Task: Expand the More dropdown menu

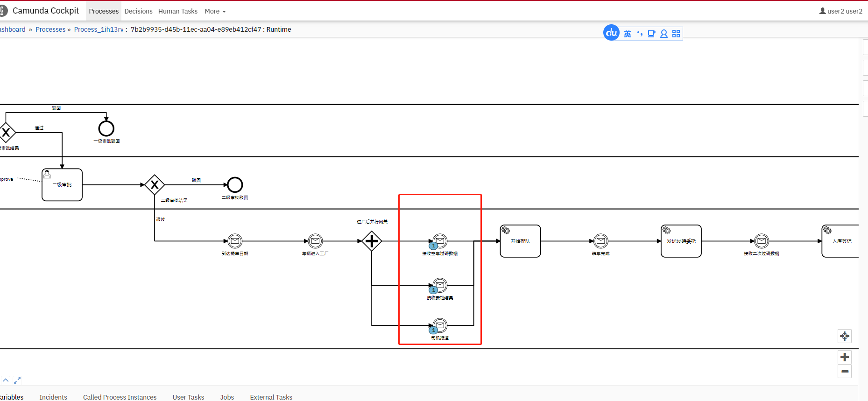Action: [x=215, y=11]
